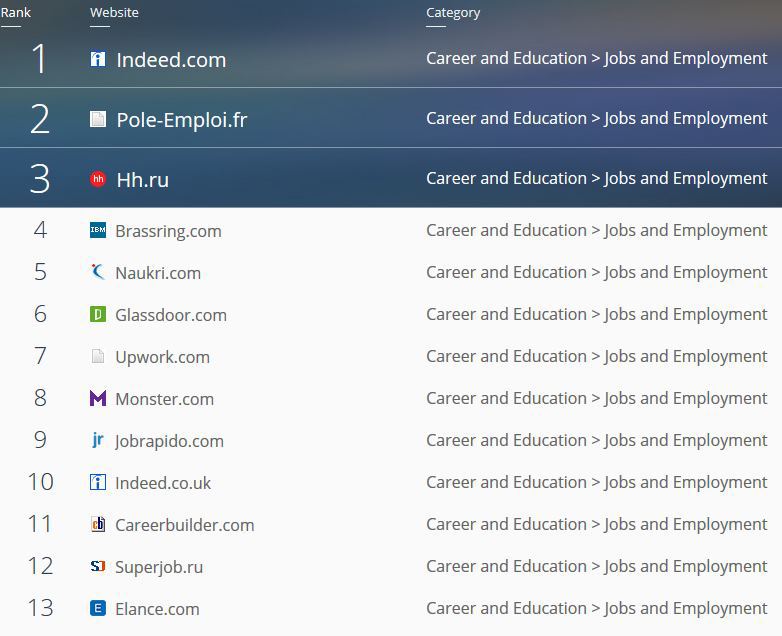This screenshot has height=636, width=782.
Task: Click the Superjob.ru SJ icon
Action: (x=98, y=566)
